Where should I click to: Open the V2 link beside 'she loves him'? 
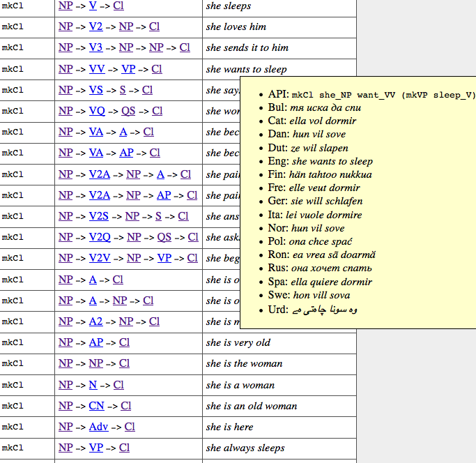pos(95,26)
